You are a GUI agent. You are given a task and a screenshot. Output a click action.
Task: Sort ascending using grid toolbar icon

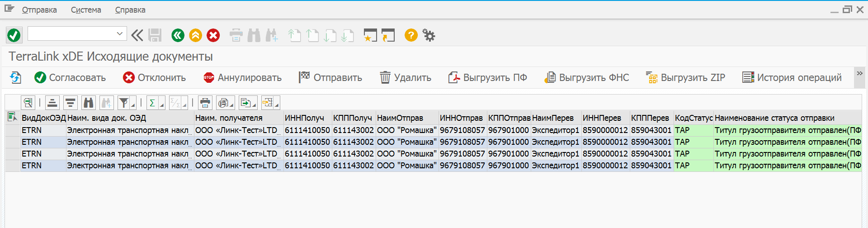[52, 103]
